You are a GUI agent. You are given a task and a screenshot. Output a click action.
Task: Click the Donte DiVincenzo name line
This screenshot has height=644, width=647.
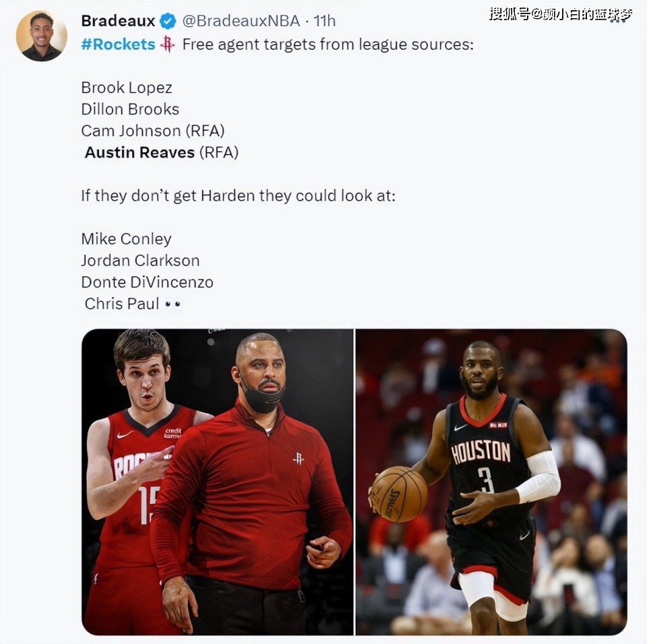(x=148, y=282)
